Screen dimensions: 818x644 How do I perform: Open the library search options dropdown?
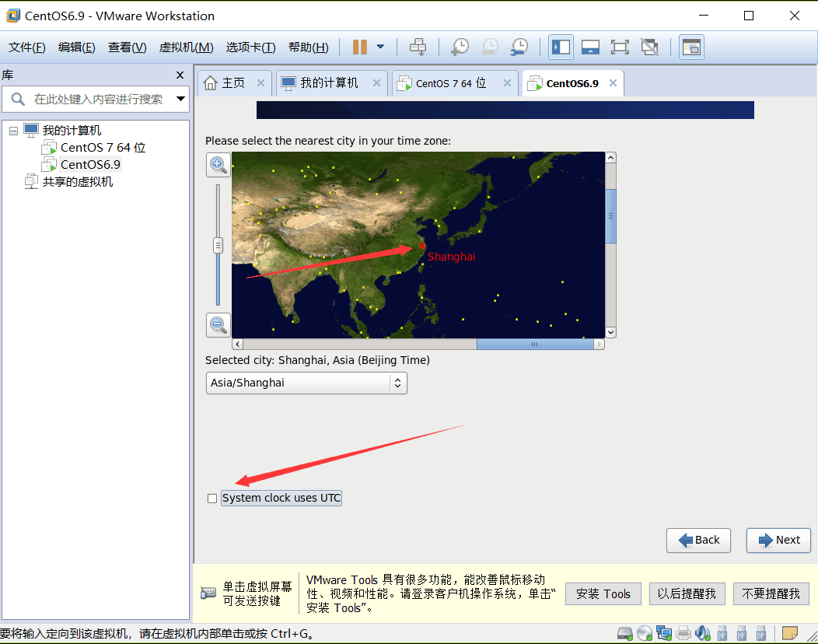pyautogui.click(x=180, y=99)
